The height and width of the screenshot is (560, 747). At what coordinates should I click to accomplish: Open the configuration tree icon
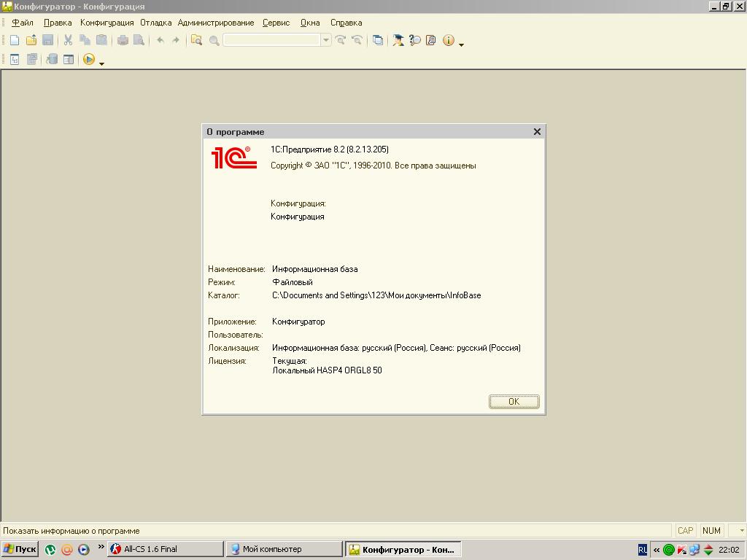(15, 60)
